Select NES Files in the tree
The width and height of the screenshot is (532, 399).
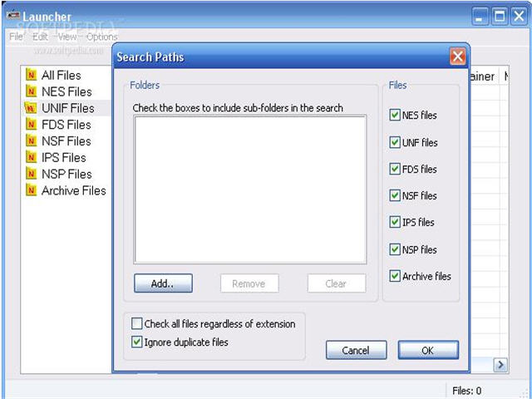tap(66, 91)
